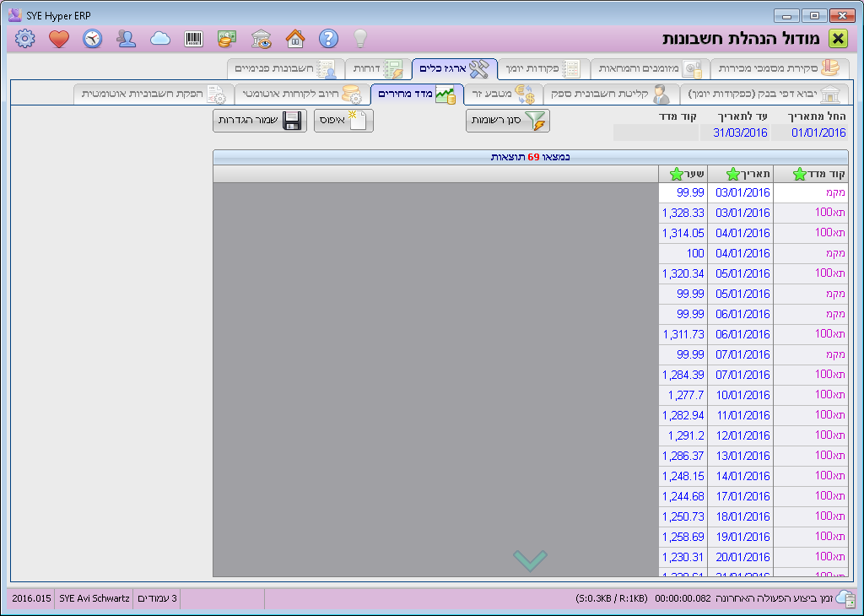This screenshot has height=616, width=864.
Task: Click the date cell 13/01/2016
Action: click(742, 457)
